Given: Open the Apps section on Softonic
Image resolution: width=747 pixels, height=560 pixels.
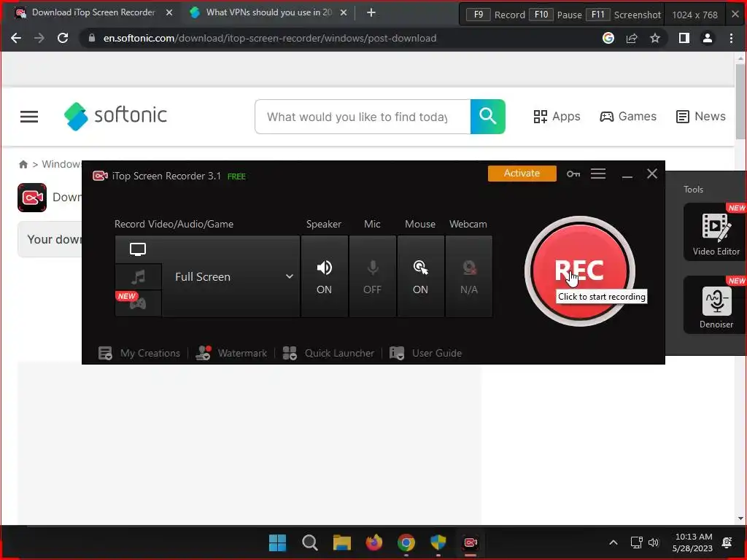Looking at the screenshot, I should (x=557, y=116).
